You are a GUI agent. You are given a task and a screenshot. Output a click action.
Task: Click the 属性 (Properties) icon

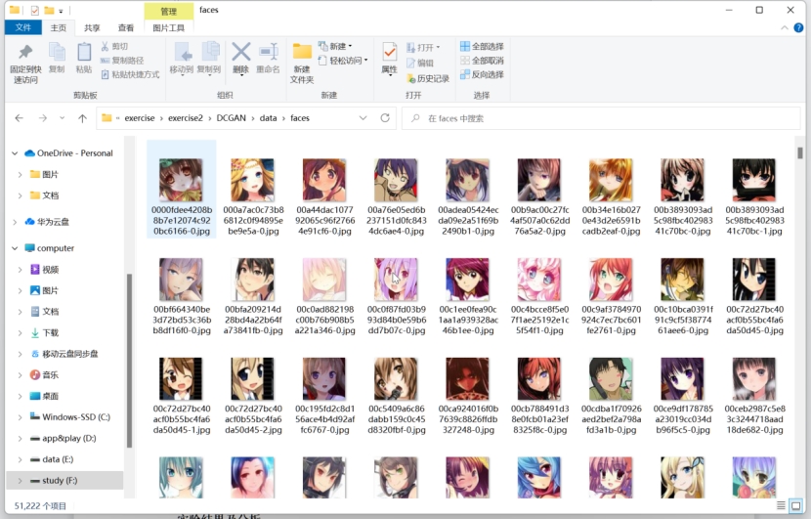389,57
